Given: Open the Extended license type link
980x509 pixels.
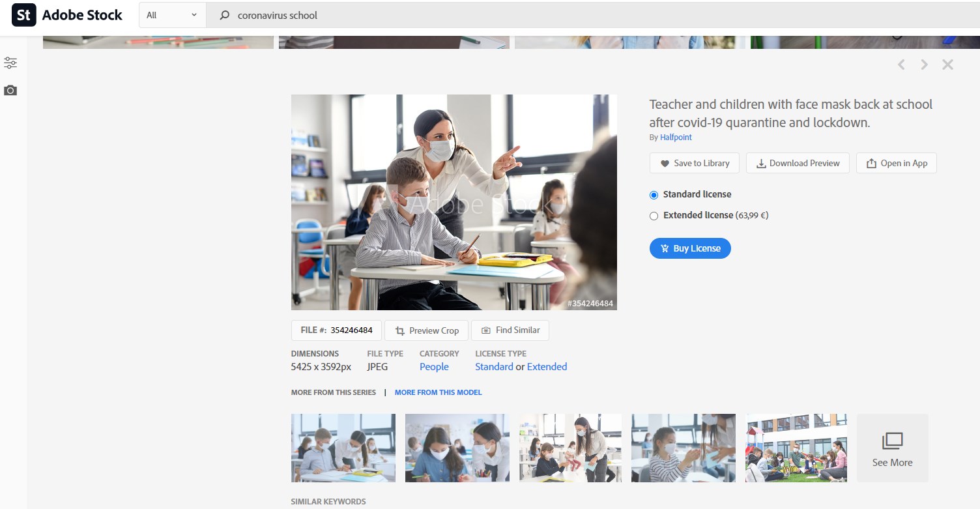Looking at the screenshot, I should (547, 367).
